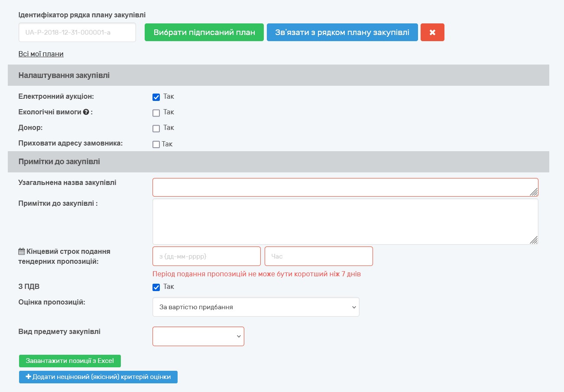Enable the Екологічні вимоги checkbox
This screenshot has width=564, height=392.
click(156, 113)
